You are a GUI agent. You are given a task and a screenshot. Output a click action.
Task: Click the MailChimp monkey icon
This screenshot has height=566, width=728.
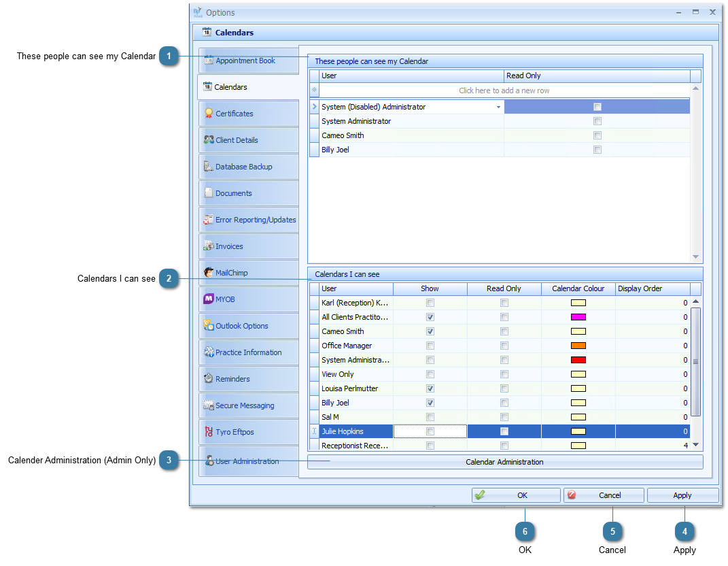[x=209, y=272]
